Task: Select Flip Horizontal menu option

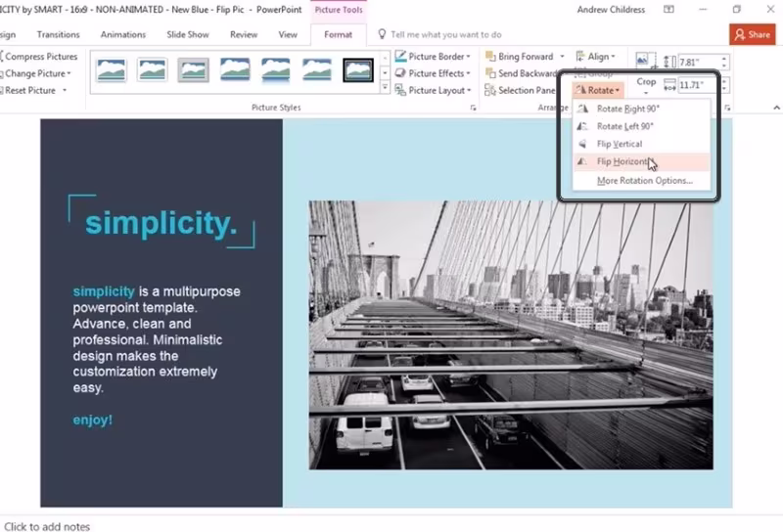Action: 641,161
